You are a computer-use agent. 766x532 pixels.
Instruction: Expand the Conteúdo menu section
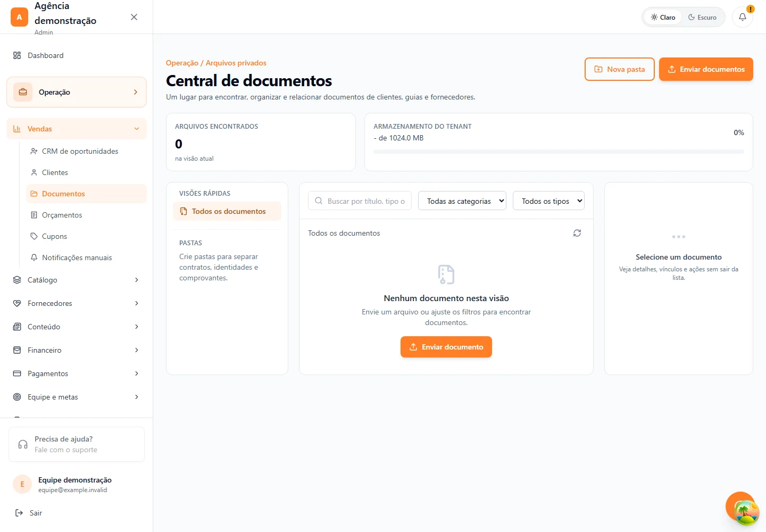77,327
